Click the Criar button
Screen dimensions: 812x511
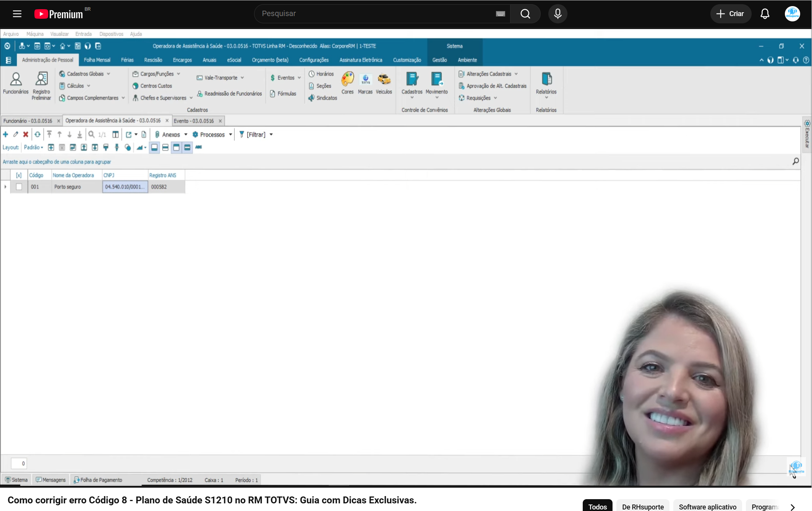point(730,14)
